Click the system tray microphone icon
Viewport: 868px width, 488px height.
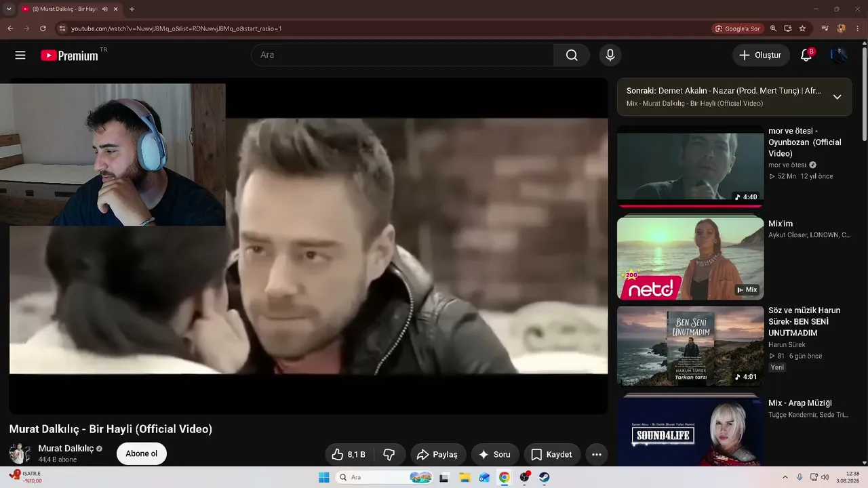pyautogui.click(x=800, y=477)
